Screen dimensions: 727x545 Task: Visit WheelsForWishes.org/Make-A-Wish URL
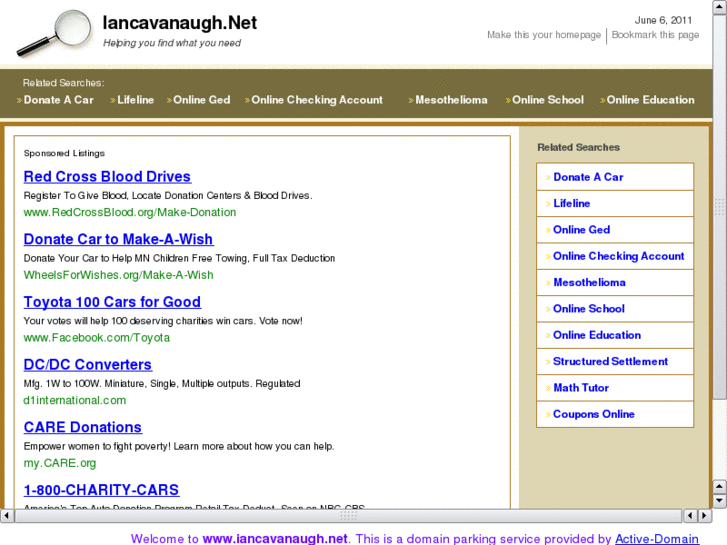coord(119,275)
